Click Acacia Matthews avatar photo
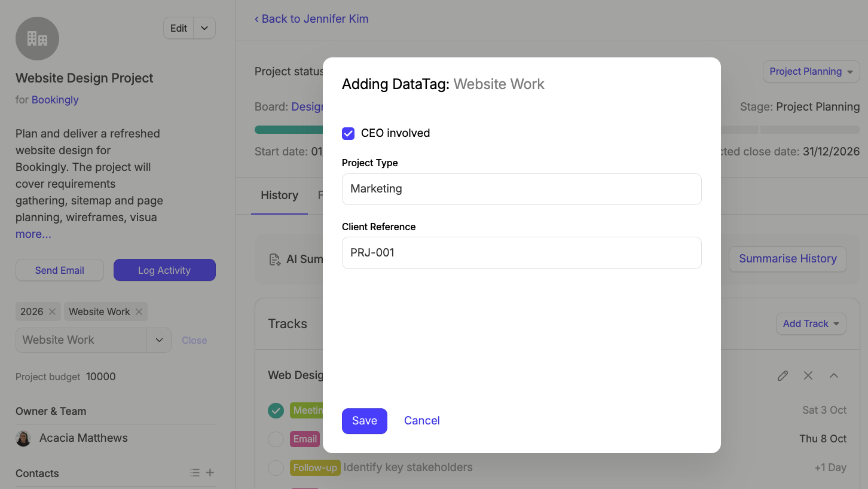The width and height of the screenshot is (868, 489). (x=23, y=438)
